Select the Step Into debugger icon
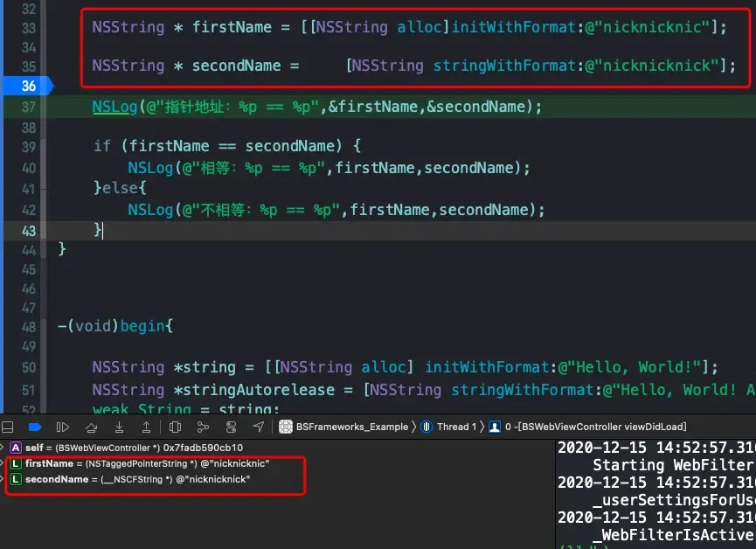The image size is (756, 549). 118,427
